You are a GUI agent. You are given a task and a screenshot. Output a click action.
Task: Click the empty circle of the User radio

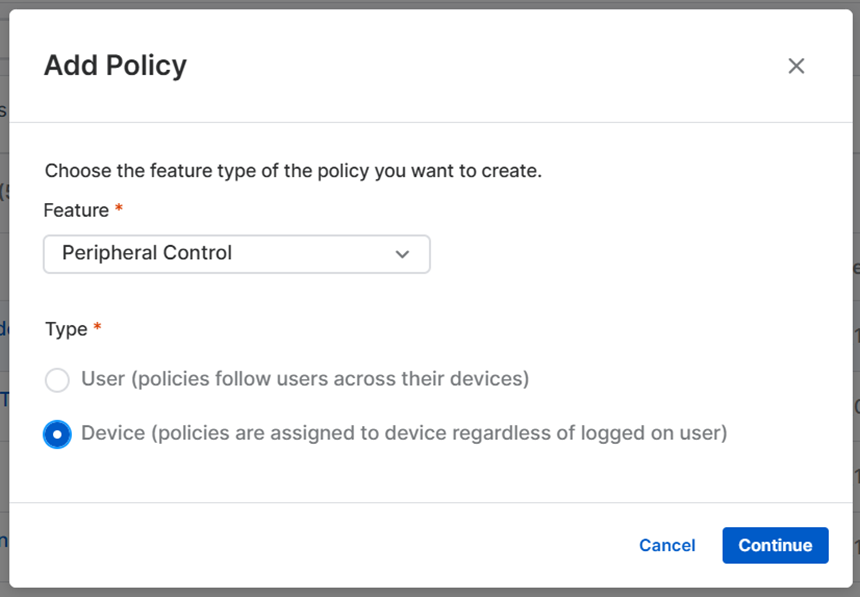(x=57, y=380)
